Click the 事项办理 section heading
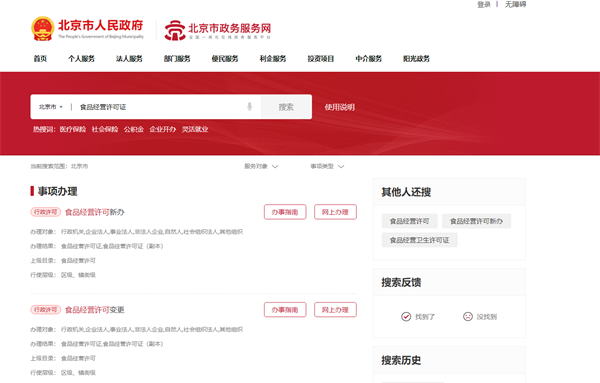This screenshot has width=600, height=383. [x=57, y=191]
